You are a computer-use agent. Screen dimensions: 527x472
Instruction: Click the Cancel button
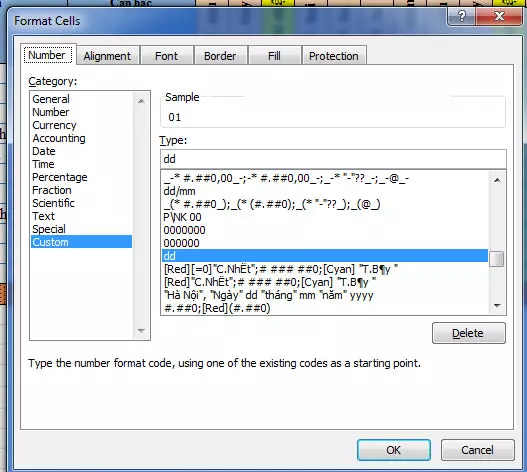coord(477,450)
